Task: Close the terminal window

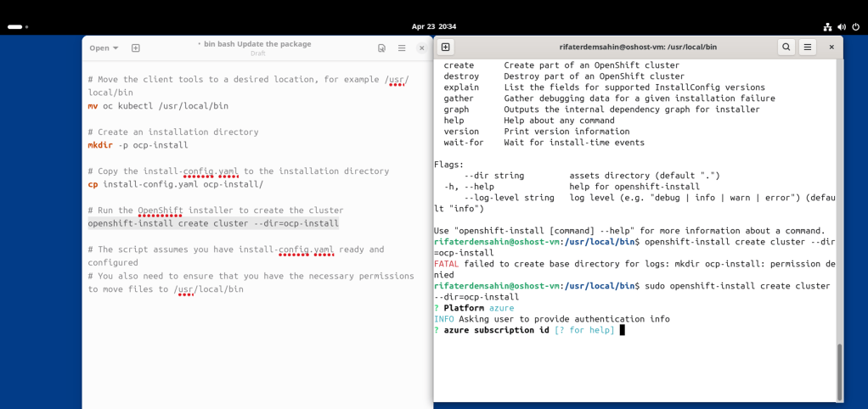Action: (831, 47)
